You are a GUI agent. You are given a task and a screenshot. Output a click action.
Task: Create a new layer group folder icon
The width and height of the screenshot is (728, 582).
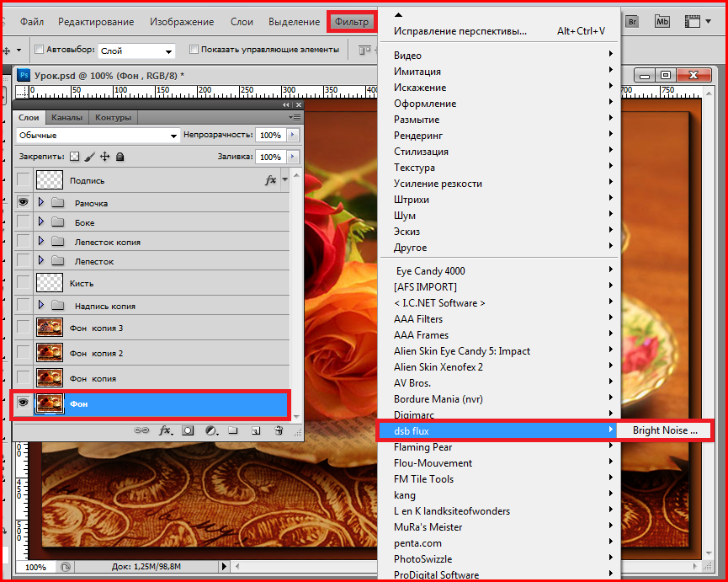click(x=233, y=430)
